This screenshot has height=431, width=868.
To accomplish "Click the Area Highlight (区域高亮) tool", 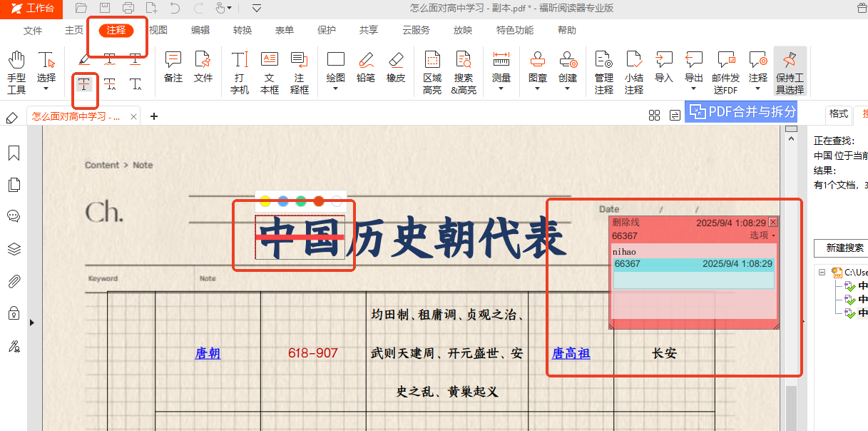I will 432,72.
